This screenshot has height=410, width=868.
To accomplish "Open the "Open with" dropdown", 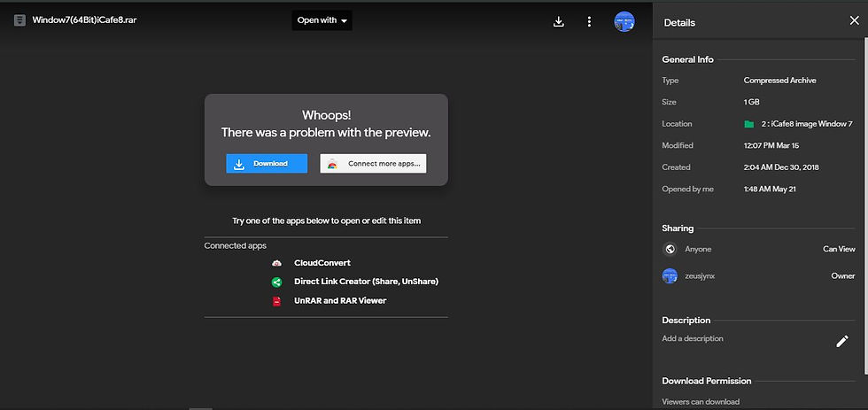I will (322, 20).
